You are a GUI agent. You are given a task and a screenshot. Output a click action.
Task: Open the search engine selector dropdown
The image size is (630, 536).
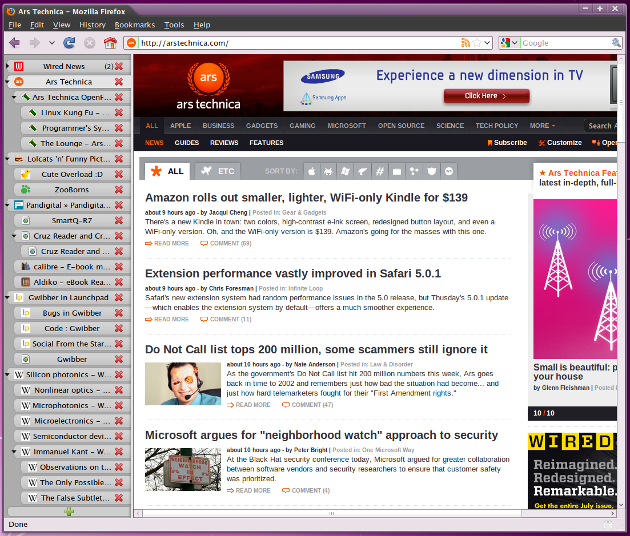pos(514,43)
